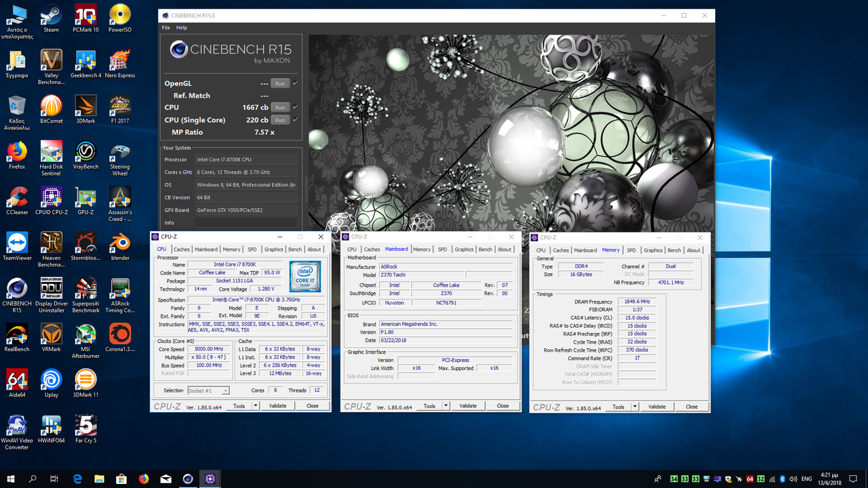Image resolution: width=868 pixels, height=488 pixels.
Task: Open TeamViewer desktop icon
Action: (x=17, y=245)
